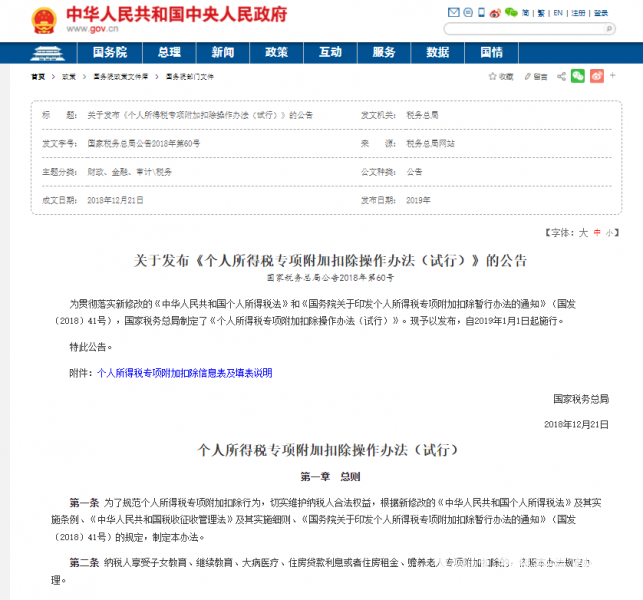Click the 中华人民共和国中央人民政府 site title
The height and width of the screenshot is (600, 643).
click(x=177, y=14)
